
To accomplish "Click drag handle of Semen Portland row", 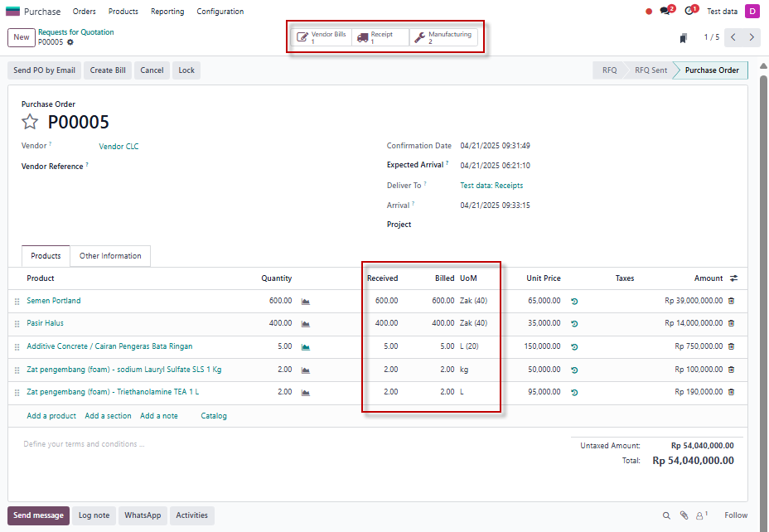I will pyautogui.click(x=17, y=302).
